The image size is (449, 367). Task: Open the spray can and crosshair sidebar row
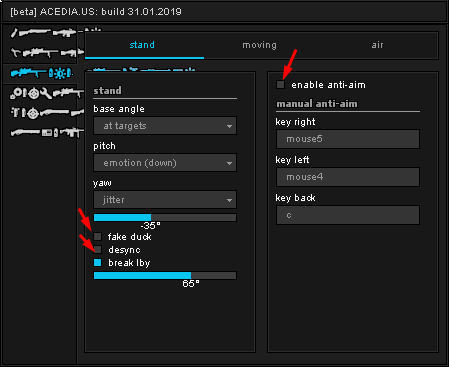[44, 113]
